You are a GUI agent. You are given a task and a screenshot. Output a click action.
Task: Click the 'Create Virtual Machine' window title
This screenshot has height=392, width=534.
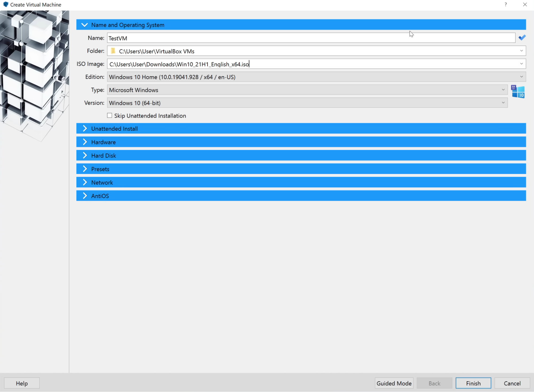(x=36, y=5)
